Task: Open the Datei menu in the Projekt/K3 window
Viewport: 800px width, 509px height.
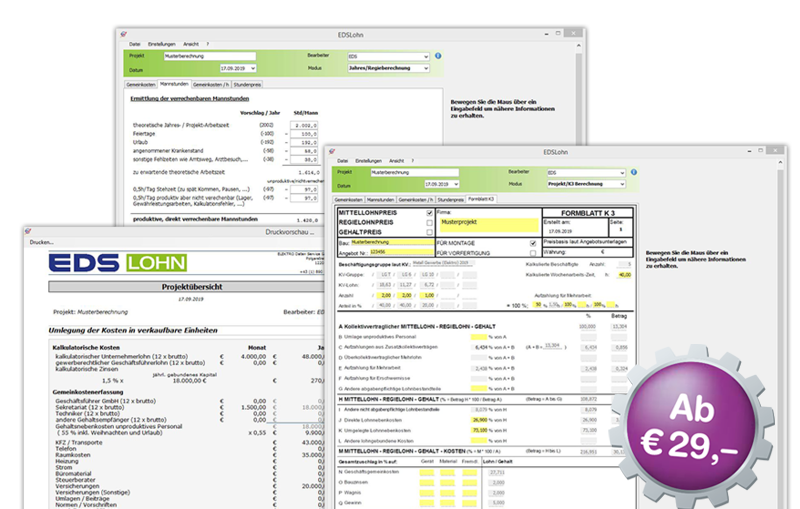Action: [342, 161]
